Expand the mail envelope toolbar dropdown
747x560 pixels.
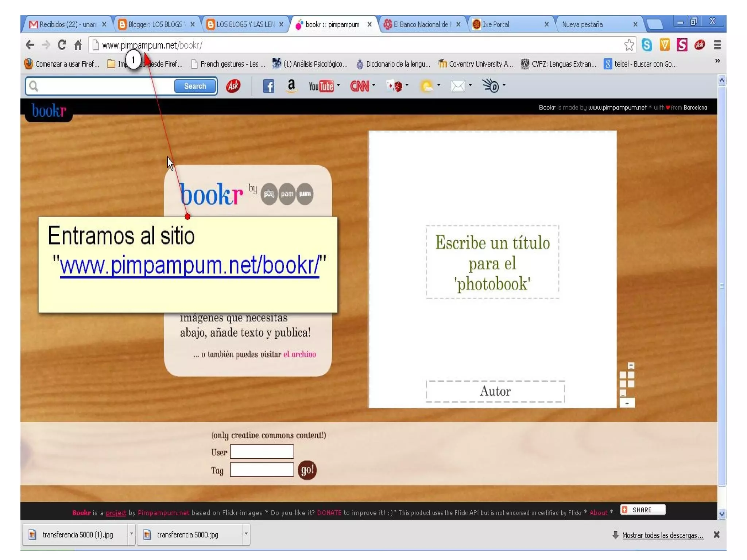pos(470,85)
